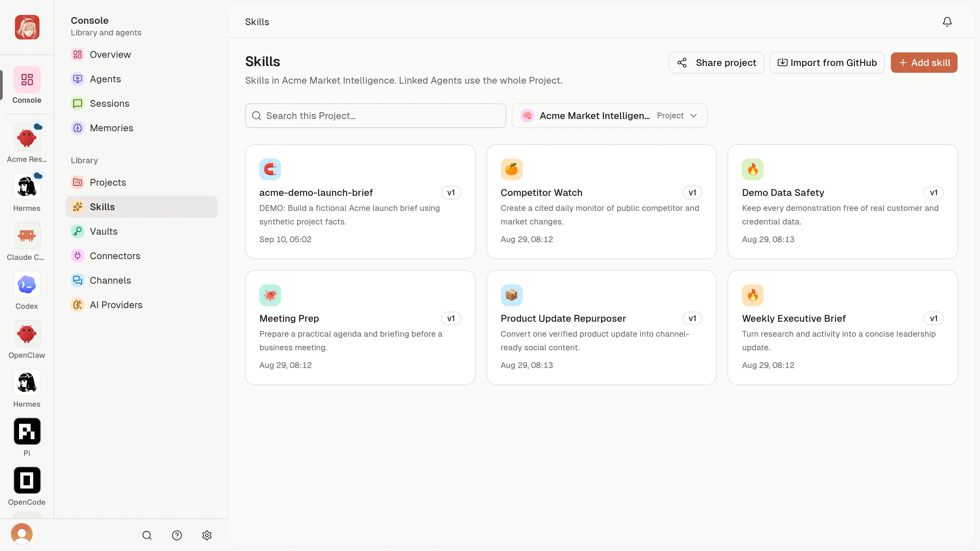Open AI Providers in the sidebar

point(142,305)
